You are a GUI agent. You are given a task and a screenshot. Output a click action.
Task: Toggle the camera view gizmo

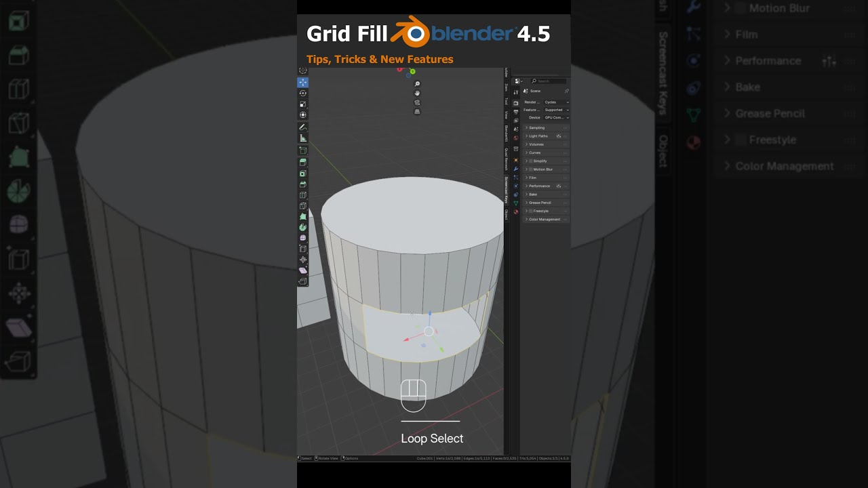(417, 102)
